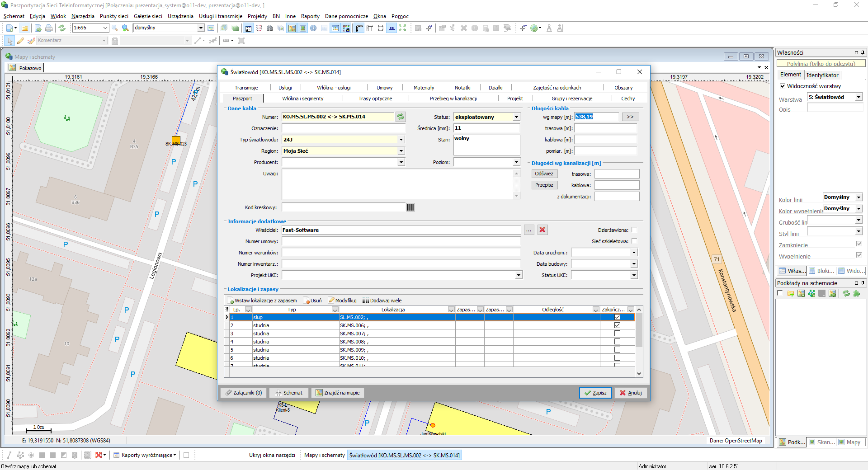Switch to Identyfikator tab in Własności
Viewport: 868px width, 470px height.
[x=822, y=75]
